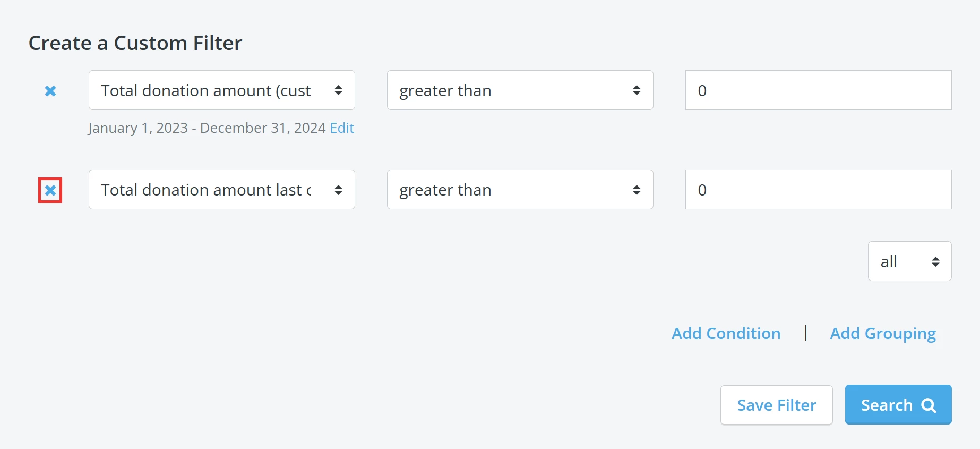Open the second 'greater than' comparison dropdown
Image resolution: width=980 pixels, height=449 pixels.
(x=520, y=190)
